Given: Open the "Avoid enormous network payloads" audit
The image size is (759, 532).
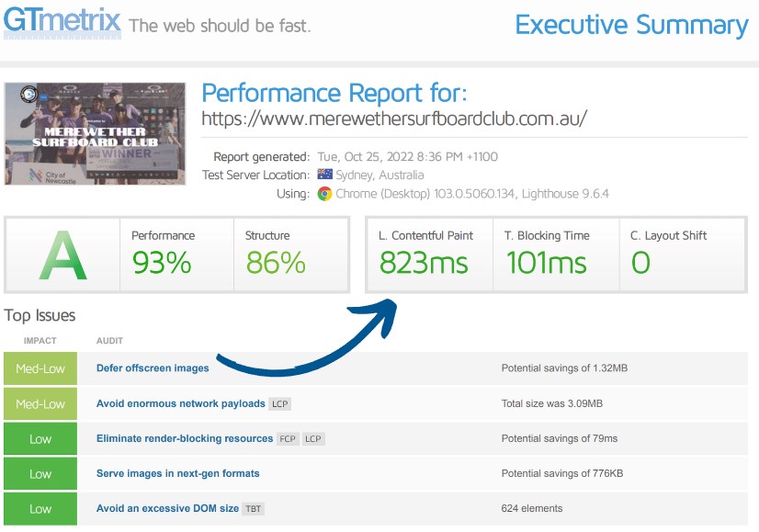Looking at the screenshot, I should pyautogui.click(x=180, y=403).
